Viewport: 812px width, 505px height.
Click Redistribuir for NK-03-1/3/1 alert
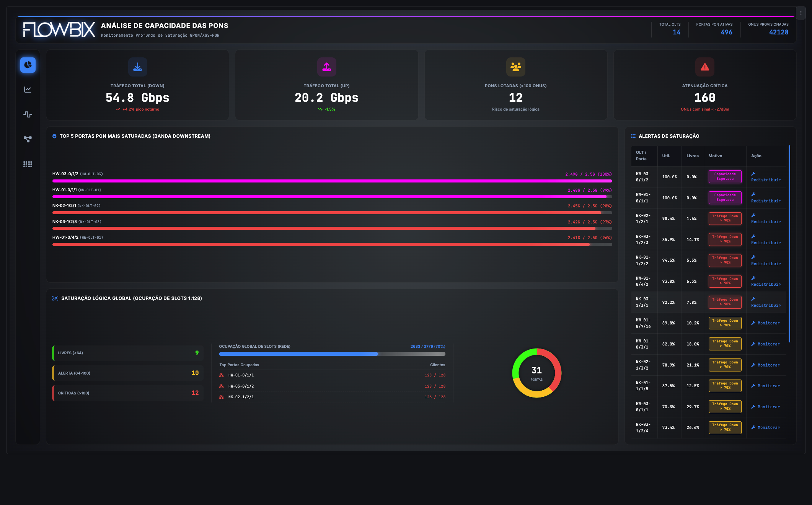[x=766, y=302]
